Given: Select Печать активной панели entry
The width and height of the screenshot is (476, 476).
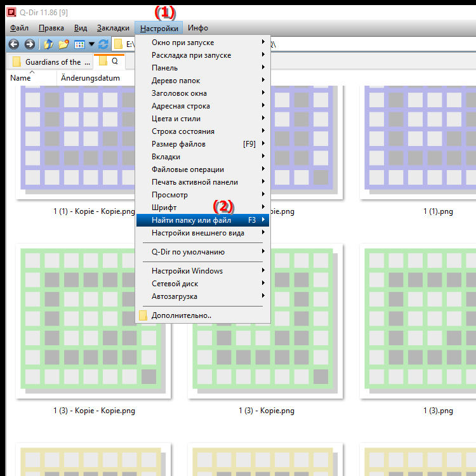Looking at the screenshot, I should pyautogui.click(x=202, y=182).
